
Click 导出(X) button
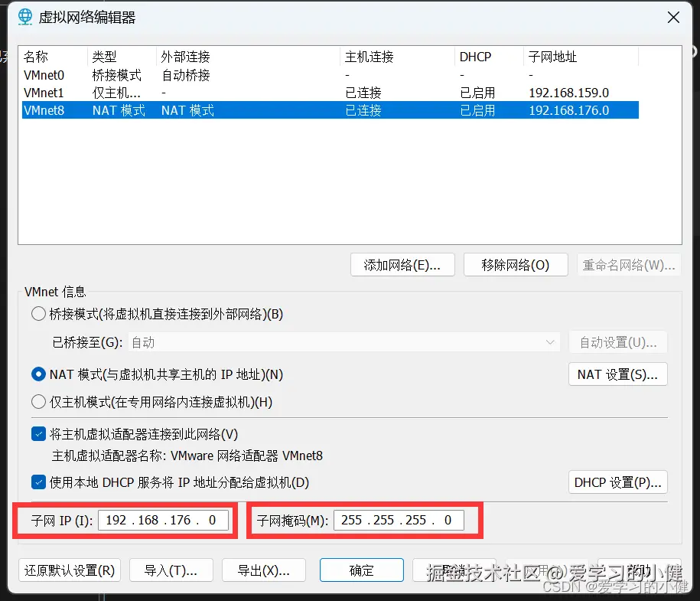[264, 570]
